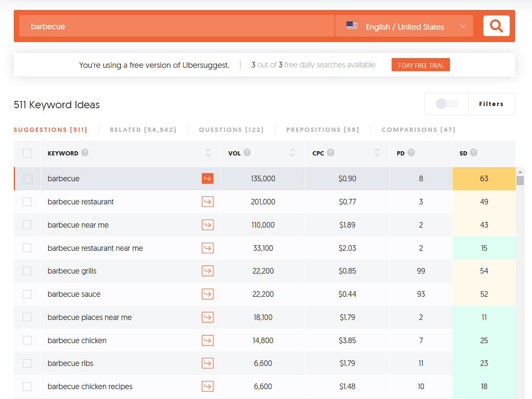The image size is (532, 399).
Task: Check the checkbox for barbecue near me
Action: [x=27, y=225]
